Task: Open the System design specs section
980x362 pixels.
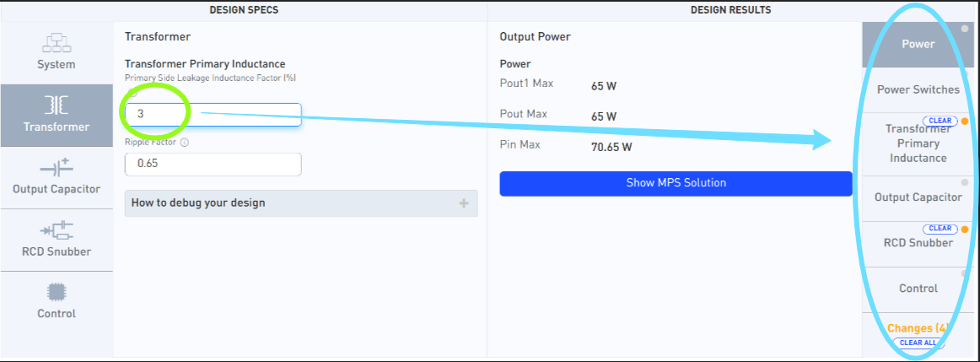Action: point(57,51)
